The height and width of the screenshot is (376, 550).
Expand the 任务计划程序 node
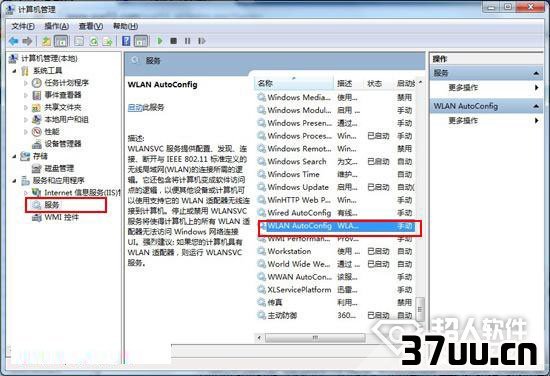point(26,83)
